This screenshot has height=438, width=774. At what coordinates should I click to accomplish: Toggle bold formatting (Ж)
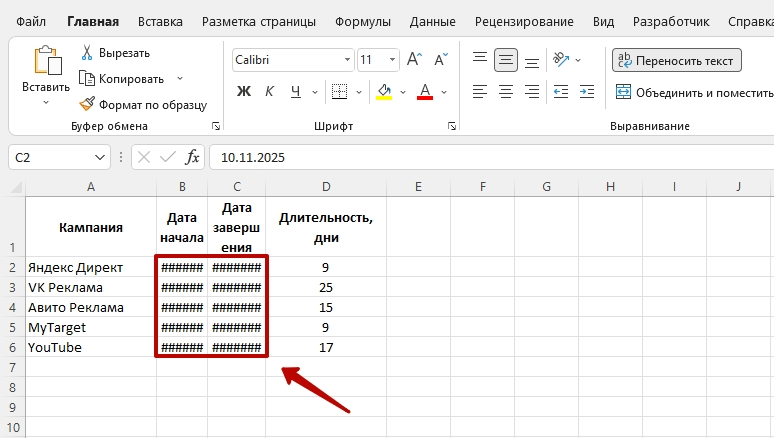pyautogui.click(x=243, y=92)
